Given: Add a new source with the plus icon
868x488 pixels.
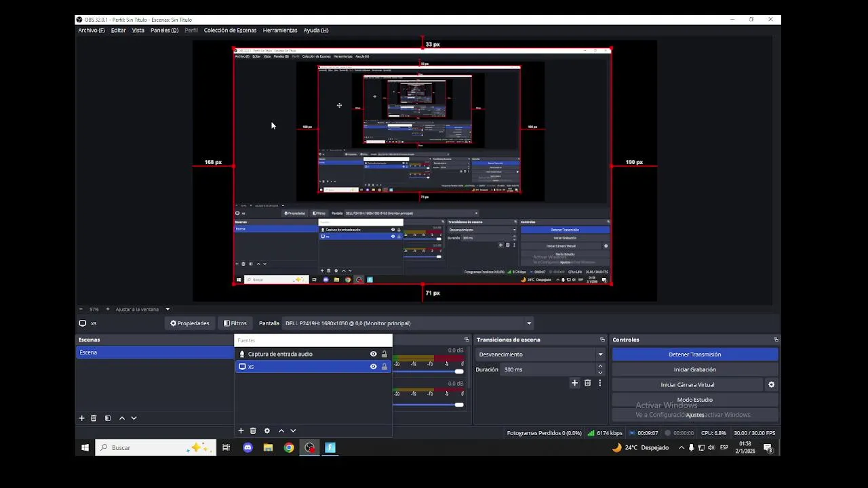Looking at the screenshot, I should click(x=241, y=430).
